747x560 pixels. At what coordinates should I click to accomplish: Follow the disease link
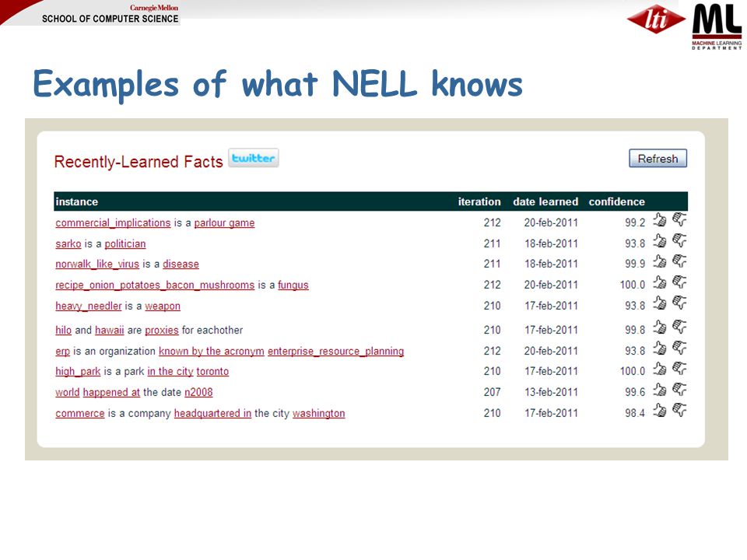click(181, 264)
